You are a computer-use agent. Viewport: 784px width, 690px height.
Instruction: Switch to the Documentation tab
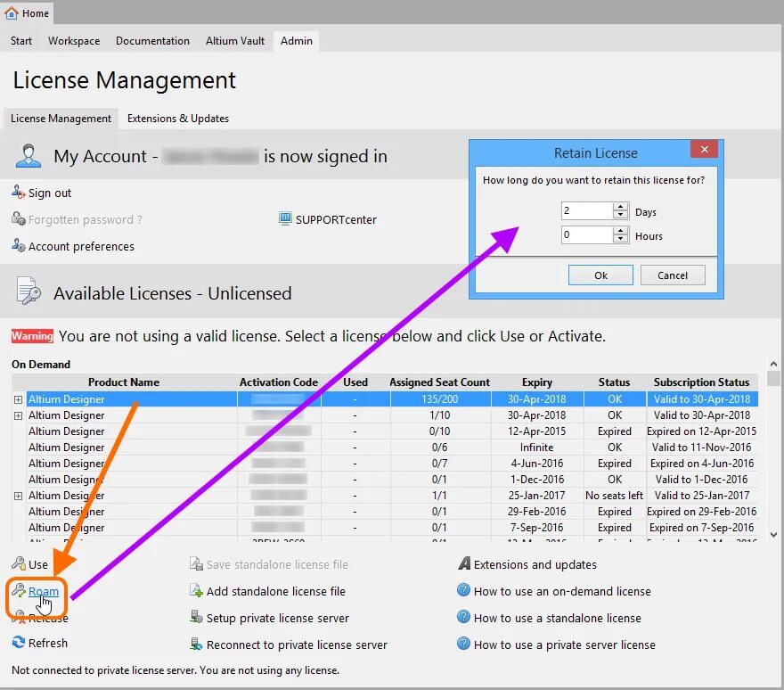point(152,41)
